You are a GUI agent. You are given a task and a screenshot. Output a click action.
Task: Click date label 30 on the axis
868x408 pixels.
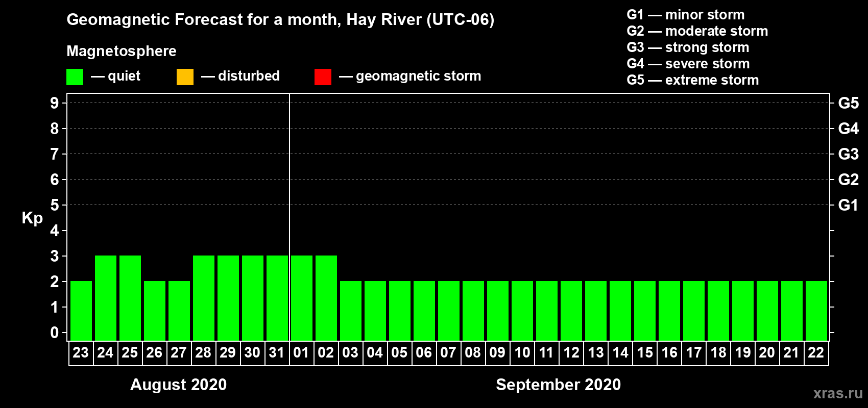[252, 352]
